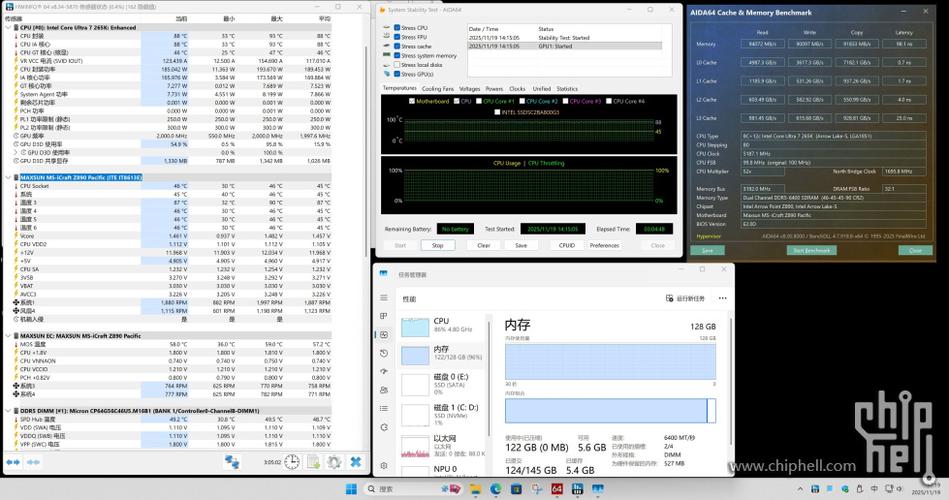Open Task Manager Users sidebar icon
This screenshot has height=500, width=949.
tap(384, 390)
